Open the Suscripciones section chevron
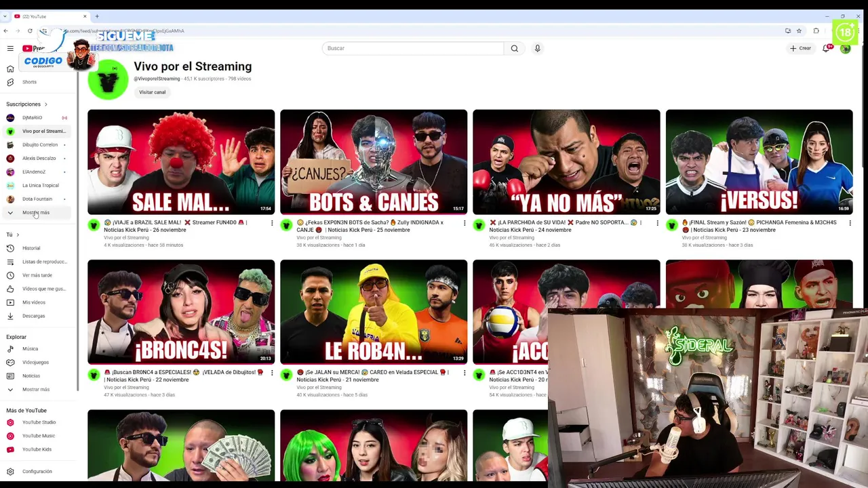This screenshot has height=488, width=868. [x=46, y=104]
